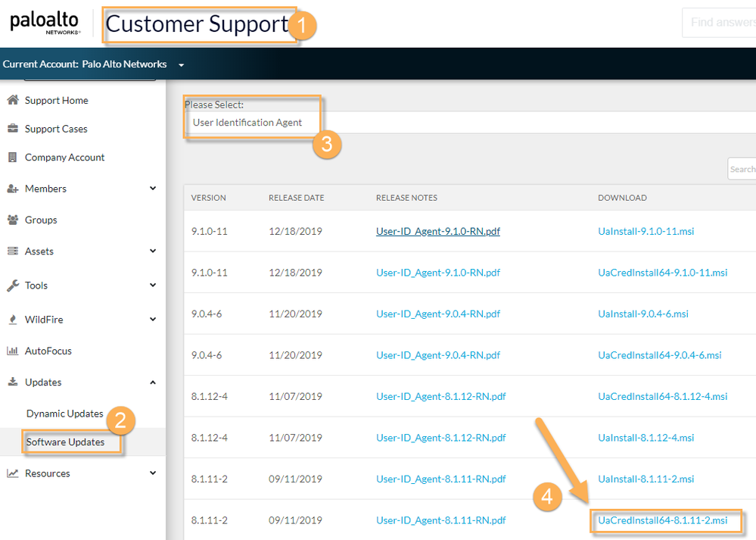Viewport: 756px width, 540px height.
Task: Click the Groups people icon
Action: 13,220
